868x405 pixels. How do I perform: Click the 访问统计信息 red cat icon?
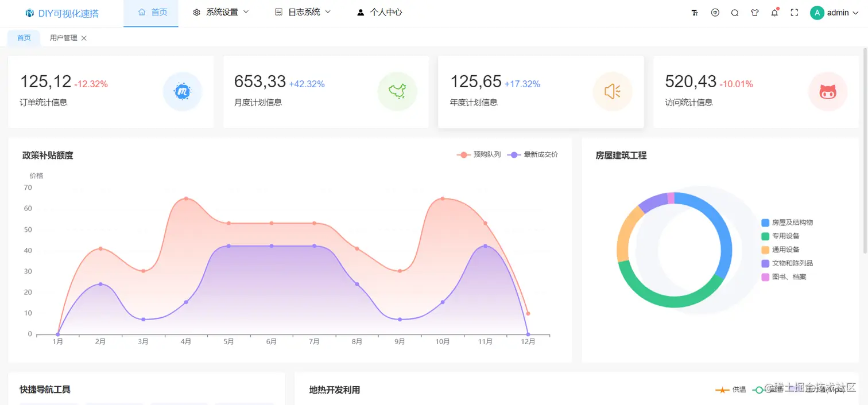(828, 91)
